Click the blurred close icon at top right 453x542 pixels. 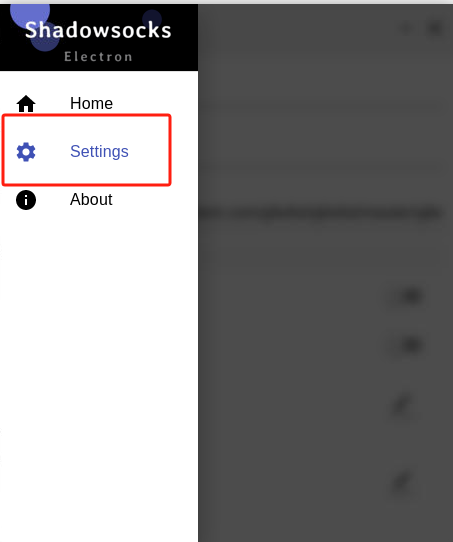pos(434,28)
